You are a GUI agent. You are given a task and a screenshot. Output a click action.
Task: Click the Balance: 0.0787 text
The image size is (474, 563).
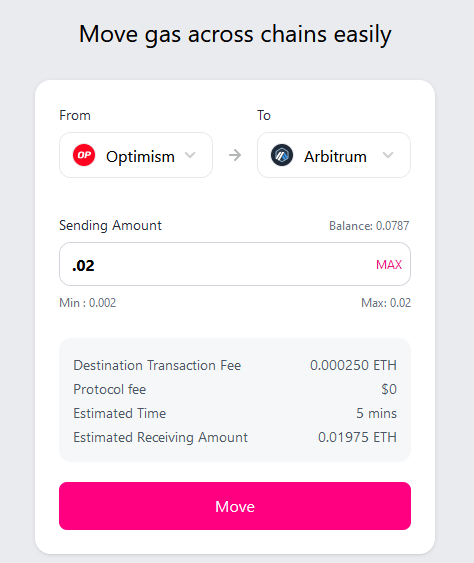point(369,226)
